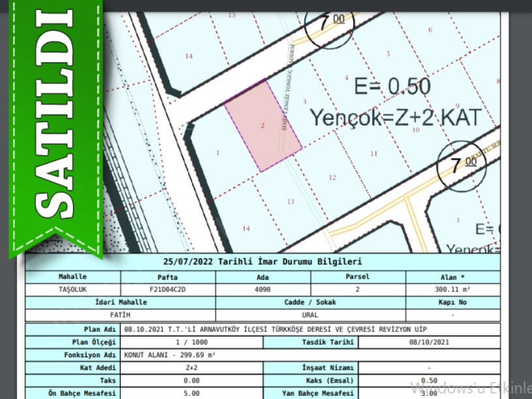Select the pink highlighted parcel 2 on map
The width and height of the screenshot is (532, 399).
coord(262,126)
